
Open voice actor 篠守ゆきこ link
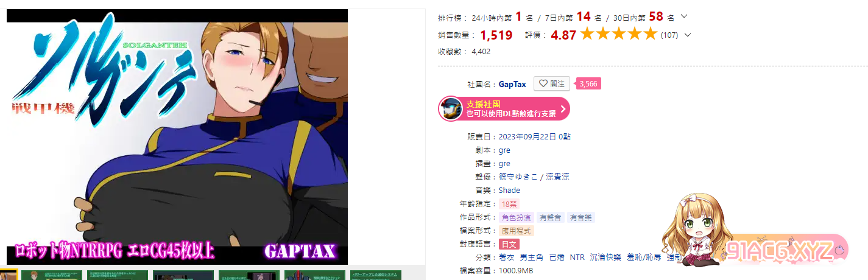[x=519, y=177]
